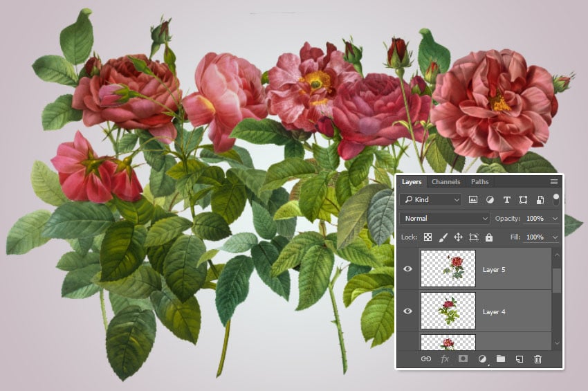Hide Layer 4 with eye icon

coord(407,311)
